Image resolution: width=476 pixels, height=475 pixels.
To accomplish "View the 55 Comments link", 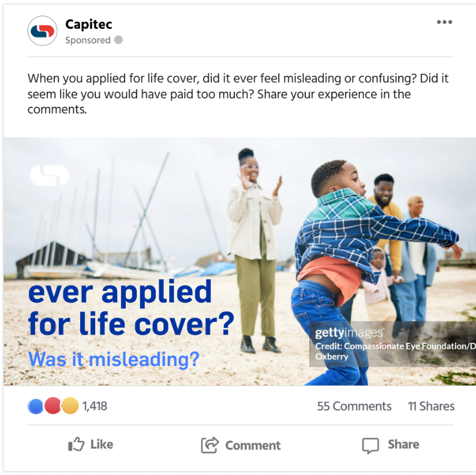I will [x=354, y=406].
